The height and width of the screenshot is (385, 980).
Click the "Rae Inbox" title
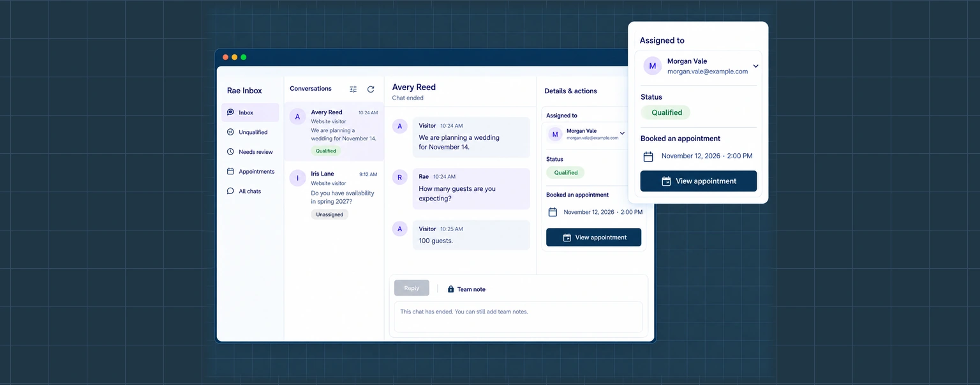(244, 91)
